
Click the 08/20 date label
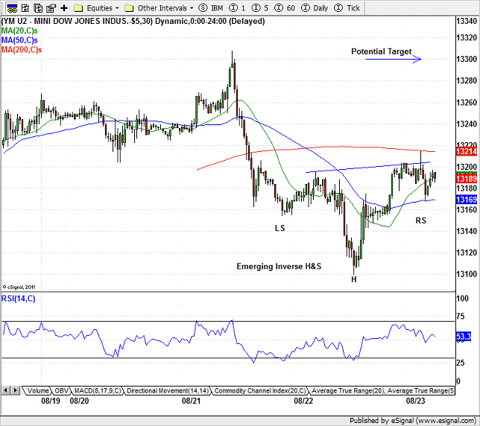79,401
